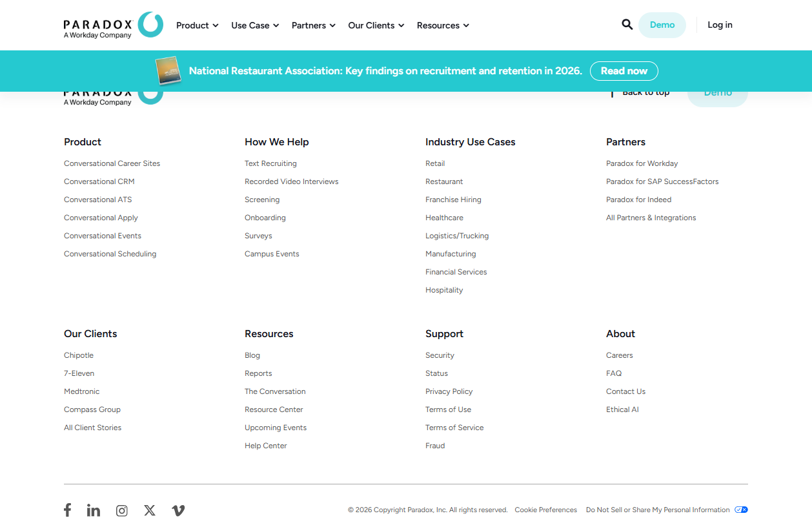812x518 pixels.
Task: Open Conversational Career Sites link
Action: pyautogui.click(x=112, y=163)
